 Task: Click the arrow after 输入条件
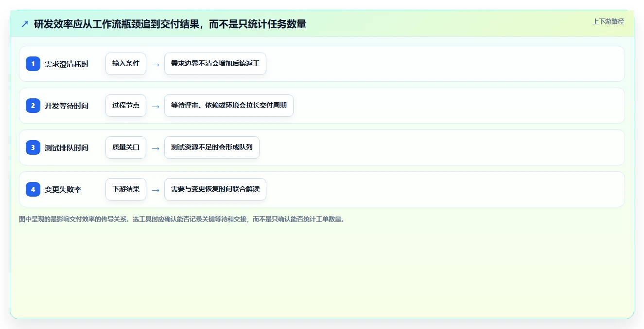click(156, 64)
